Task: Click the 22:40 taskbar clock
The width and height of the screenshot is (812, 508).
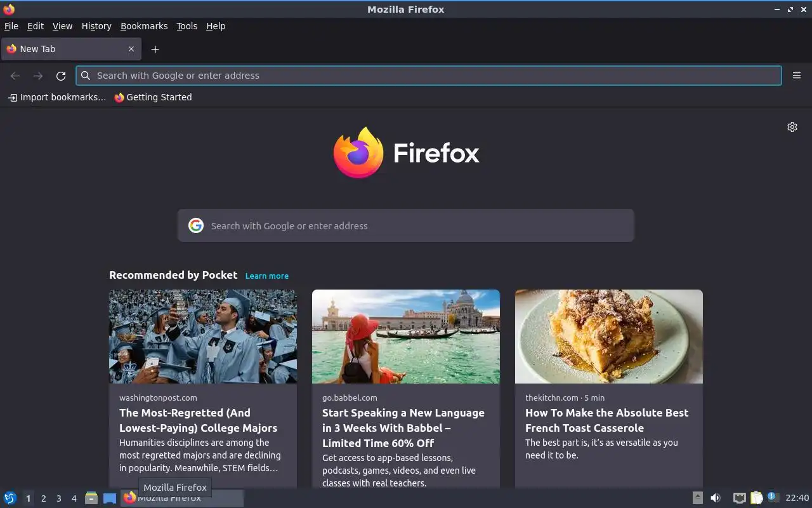Action: coord(797,498)
